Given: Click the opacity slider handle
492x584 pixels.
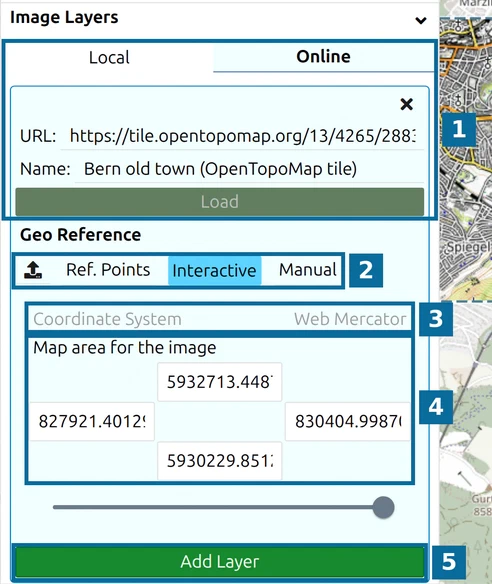Looking at the screenshot, I should (x=383, y=507).
